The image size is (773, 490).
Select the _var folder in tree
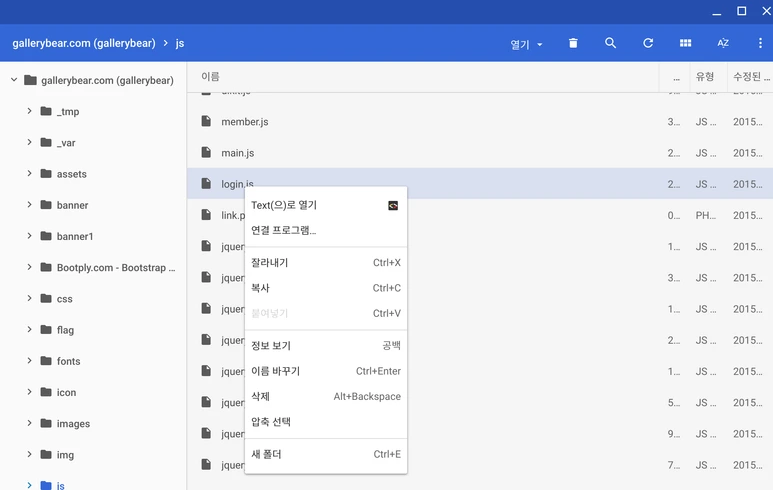pyautogui.click(x=66, y=143)
